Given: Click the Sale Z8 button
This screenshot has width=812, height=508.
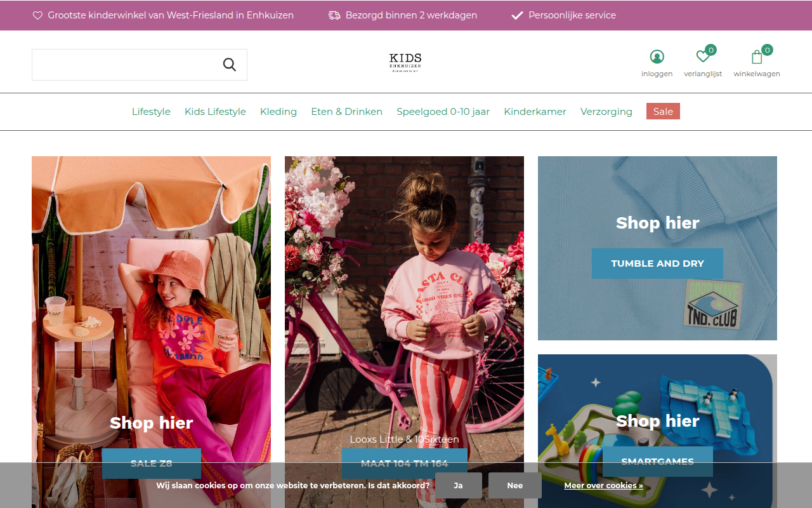Looking at the screenshot, I should [x=152, y=464].
